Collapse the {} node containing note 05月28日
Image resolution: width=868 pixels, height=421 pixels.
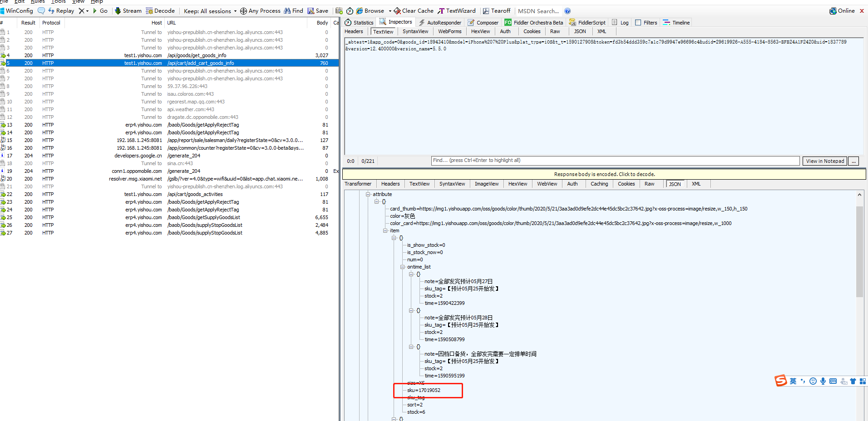coord(411,310)
